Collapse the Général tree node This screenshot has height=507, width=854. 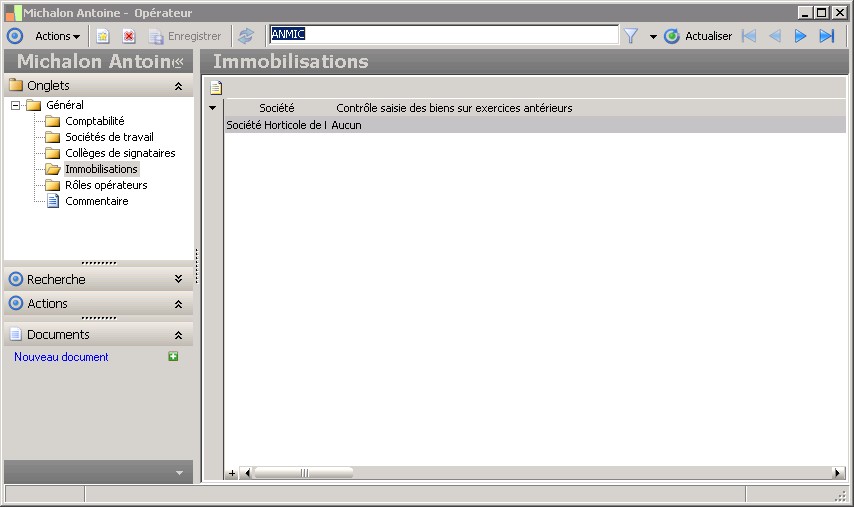point(16,105)
